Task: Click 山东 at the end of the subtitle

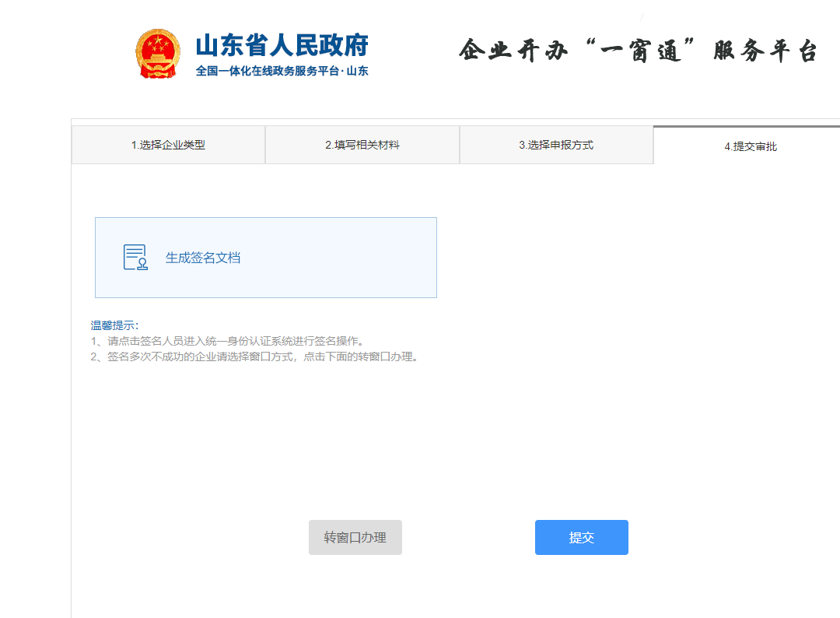Action: click(357, 72)
